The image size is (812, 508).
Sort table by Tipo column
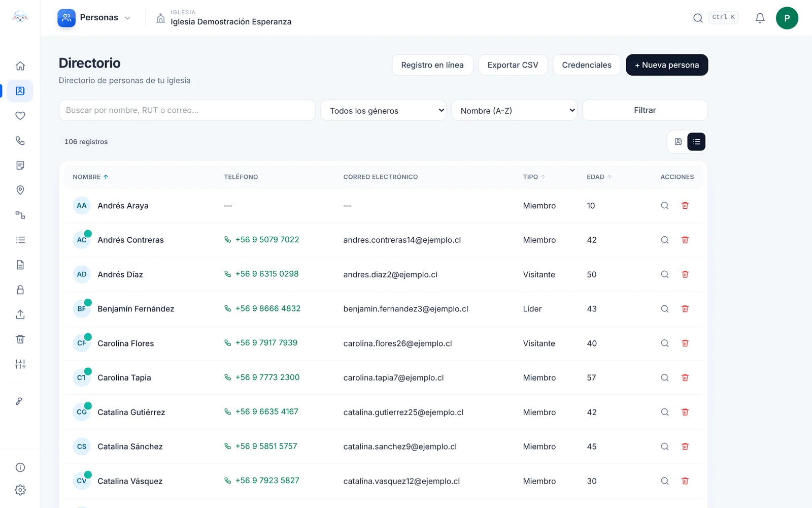tap(534, 177)
